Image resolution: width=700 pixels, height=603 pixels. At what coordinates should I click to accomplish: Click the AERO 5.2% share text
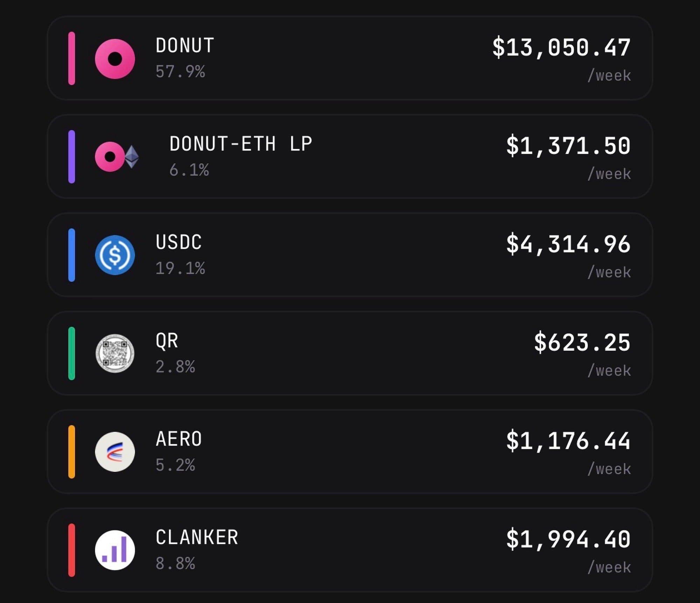coord(175,465)
